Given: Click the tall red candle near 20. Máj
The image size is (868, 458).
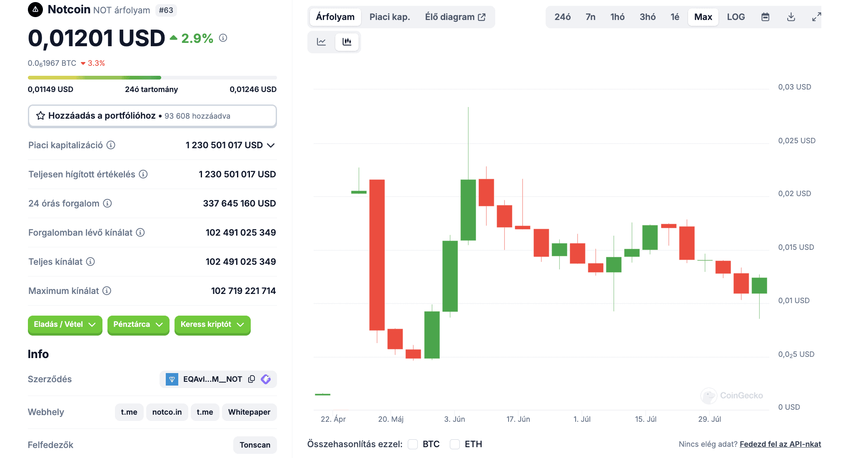Looking at the screenshot, I should tap(377, 255).
